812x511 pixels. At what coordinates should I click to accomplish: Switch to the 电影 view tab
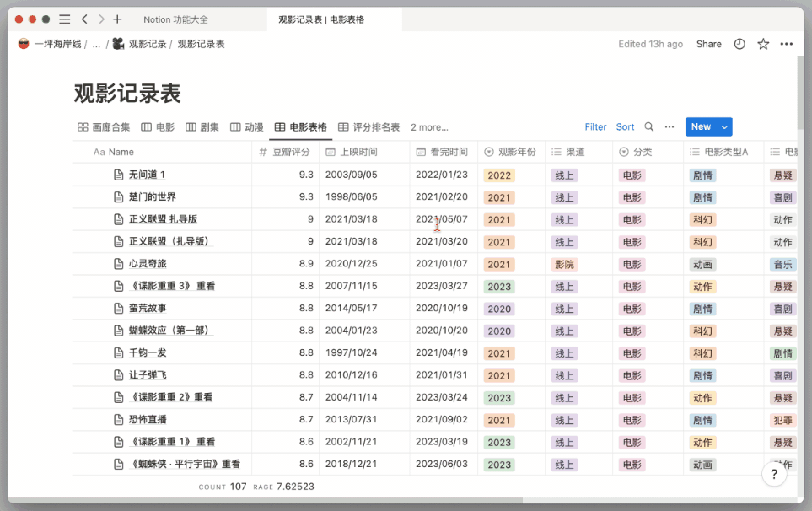(x=158, y=127)
